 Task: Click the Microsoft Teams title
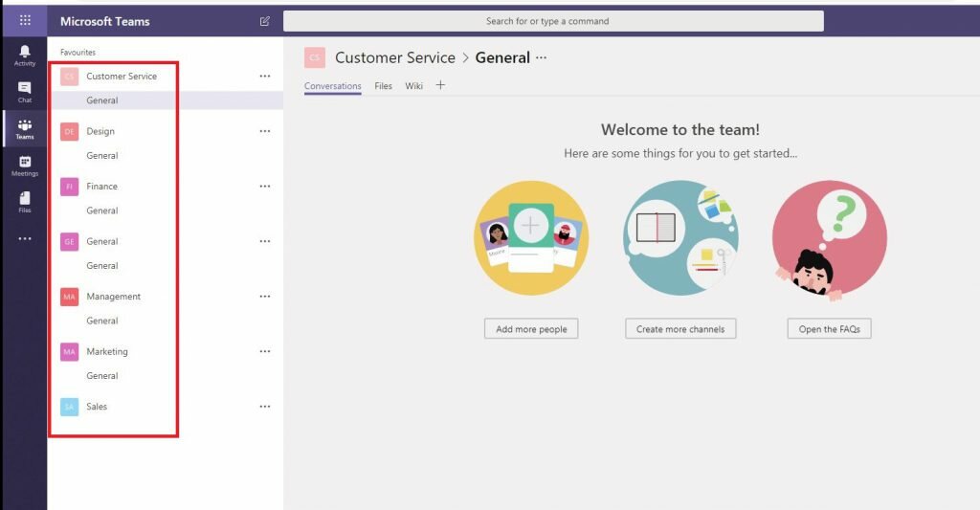(105, 21)
